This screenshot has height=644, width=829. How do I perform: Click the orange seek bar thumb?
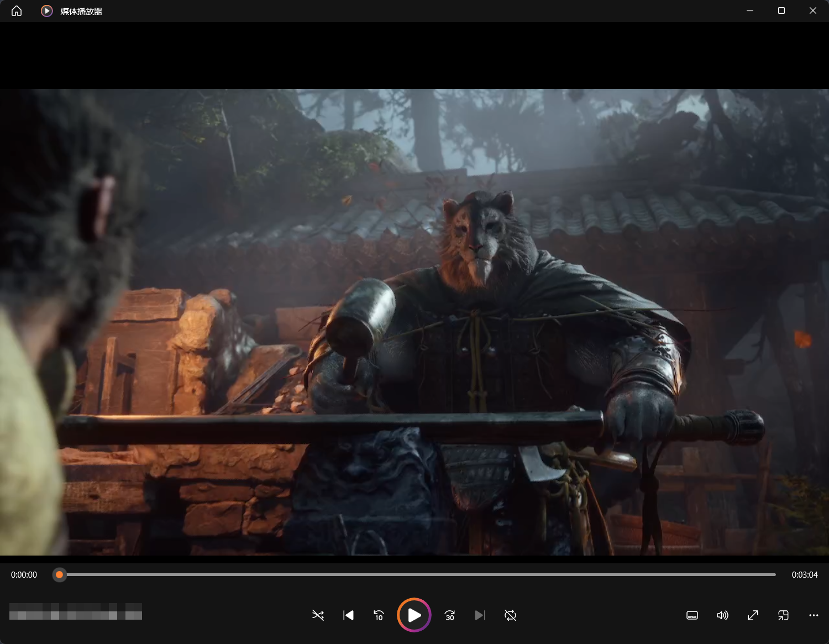[60, 575]
